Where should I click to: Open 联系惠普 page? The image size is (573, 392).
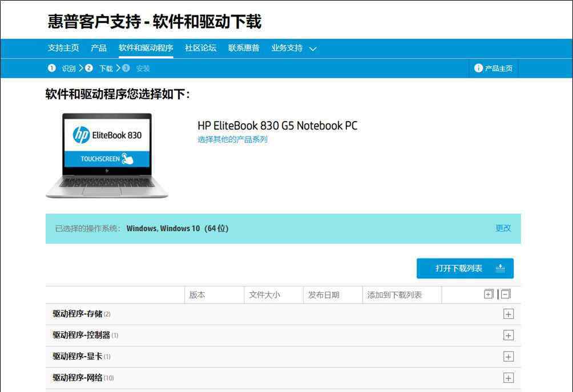[x=244, y=48]
